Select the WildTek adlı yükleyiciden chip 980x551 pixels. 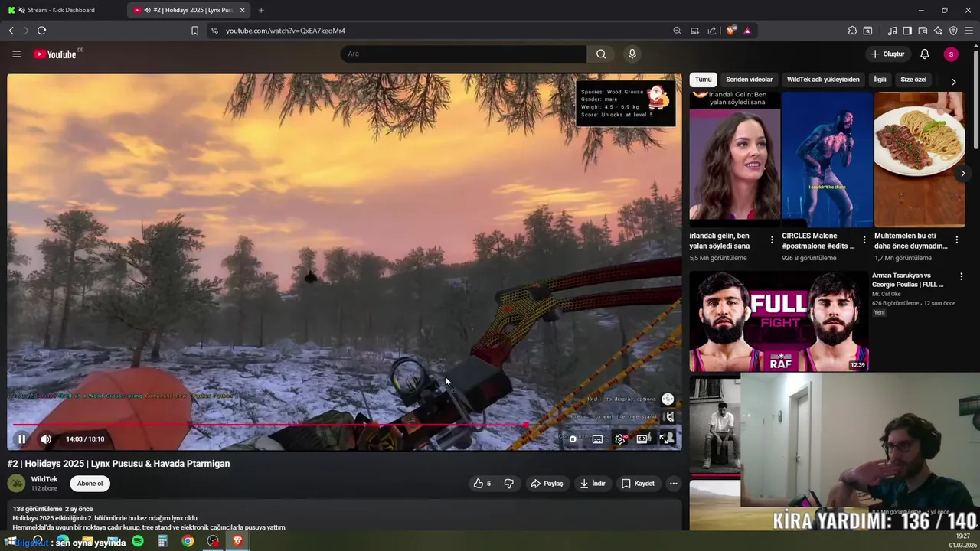pyautogui.click(x=823, y=80)
